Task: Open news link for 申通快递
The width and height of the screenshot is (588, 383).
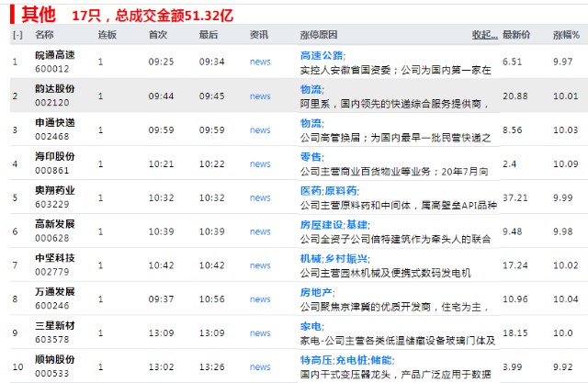Action: click(x=260, y=130)
